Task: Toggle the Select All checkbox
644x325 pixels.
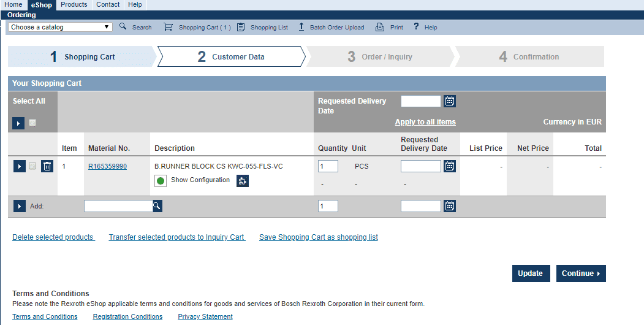Action: point(32,123)
